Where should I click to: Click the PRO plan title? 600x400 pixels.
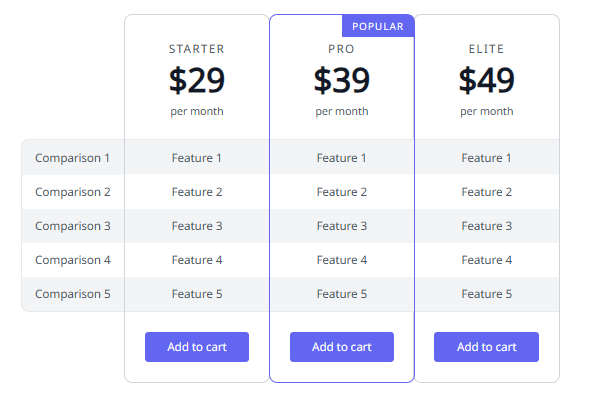pos(342,49)
